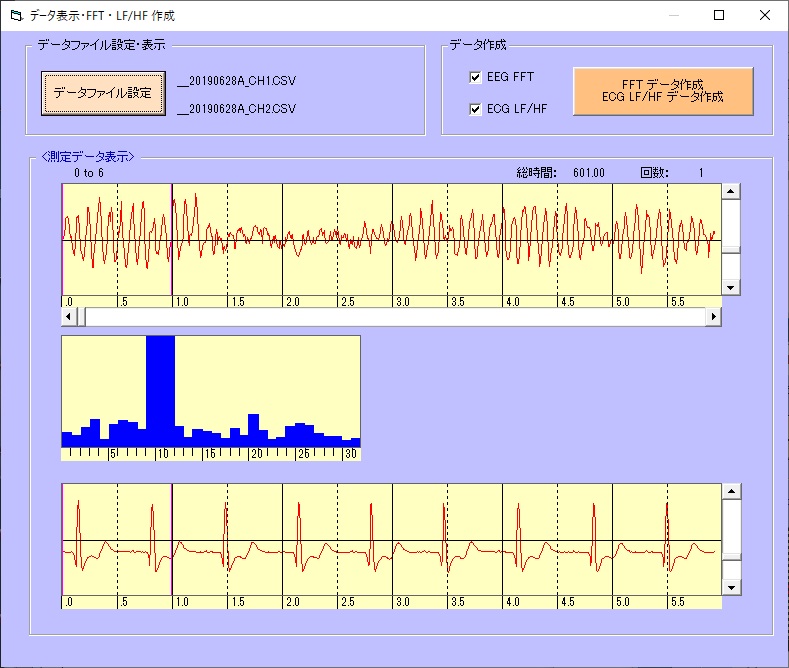789x668 pixels.
Task: Click the horizontal time scrollbar track
Action: 400,317
